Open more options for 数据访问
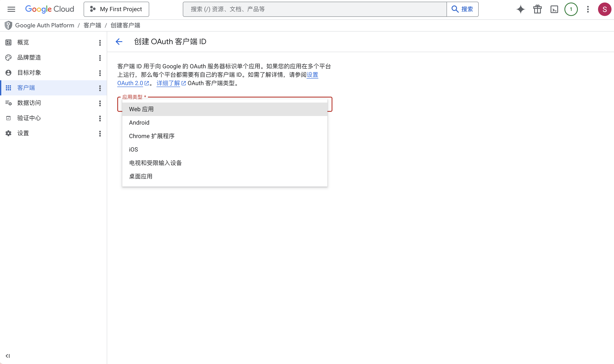614x364 pixels. [x=100, y=104]
